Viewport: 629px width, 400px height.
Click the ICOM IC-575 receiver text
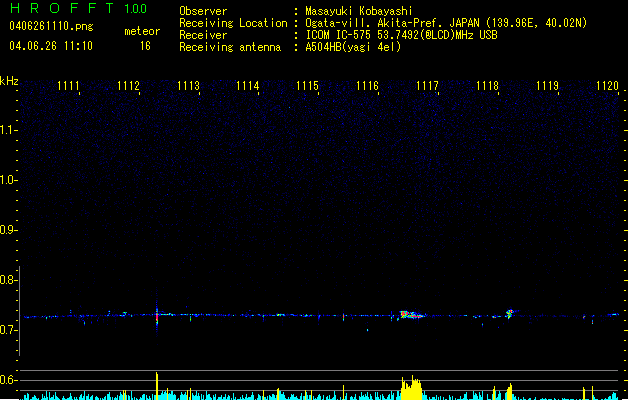pyautogui.click(x=401, y=35)
